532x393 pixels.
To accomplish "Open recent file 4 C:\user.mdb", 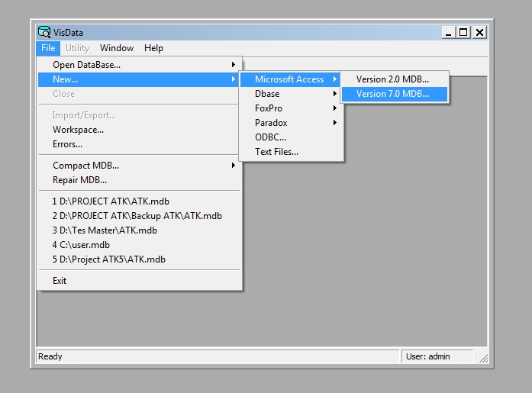I will [x=140, y=245].
